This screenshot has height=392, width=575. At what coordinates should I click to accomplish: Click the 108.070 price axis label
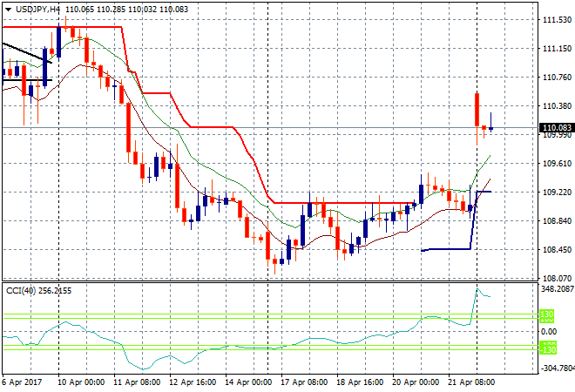(557, 279)
